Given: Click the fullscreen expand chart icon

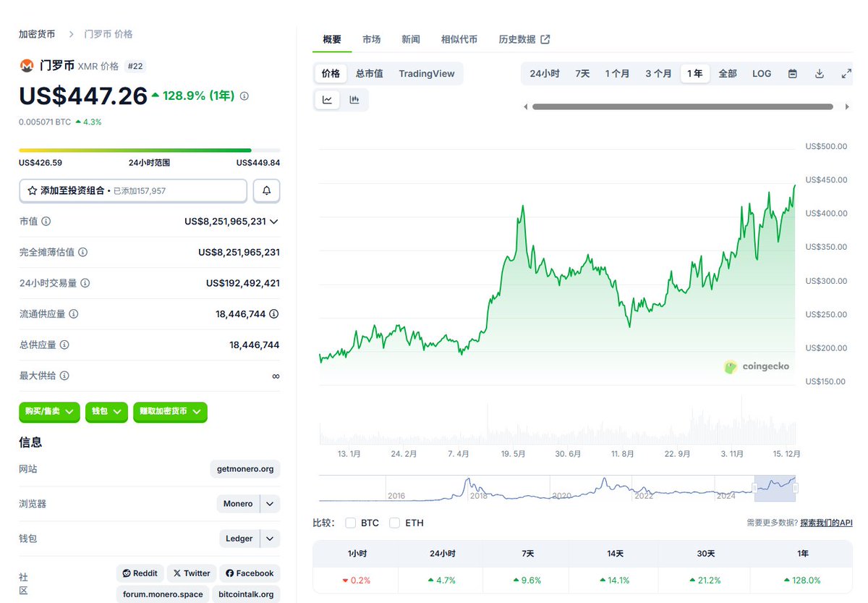Looking at the screenshot, I should tap(846, 73).
